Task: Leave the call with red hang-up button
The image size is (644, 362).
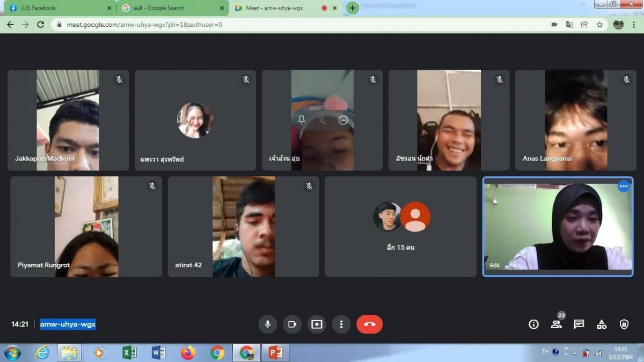Action: [369, 324]
